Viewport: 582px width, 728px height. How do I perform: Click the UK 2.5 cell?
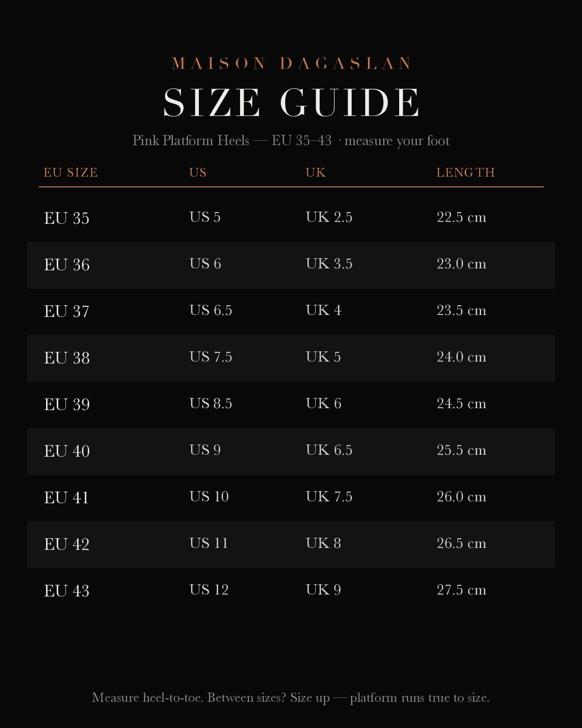click(329, 217)
